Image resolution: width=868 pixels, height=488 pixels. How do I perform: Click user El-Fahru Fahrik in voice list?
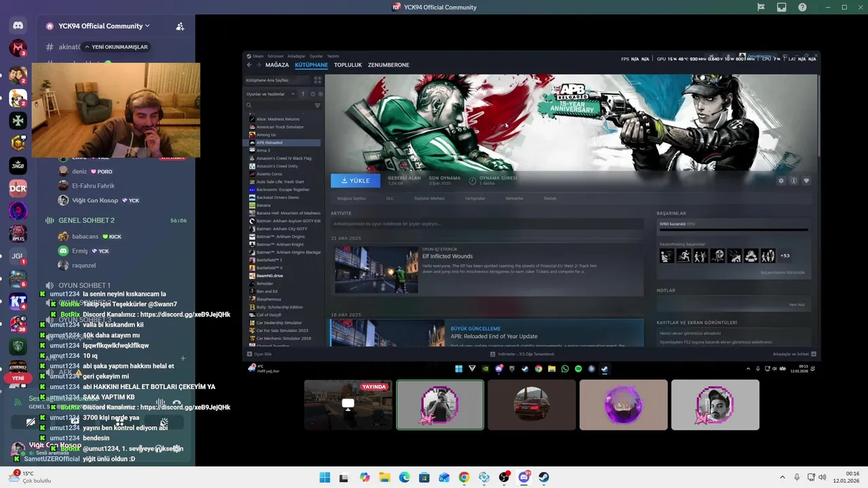[x=93, y=186]
